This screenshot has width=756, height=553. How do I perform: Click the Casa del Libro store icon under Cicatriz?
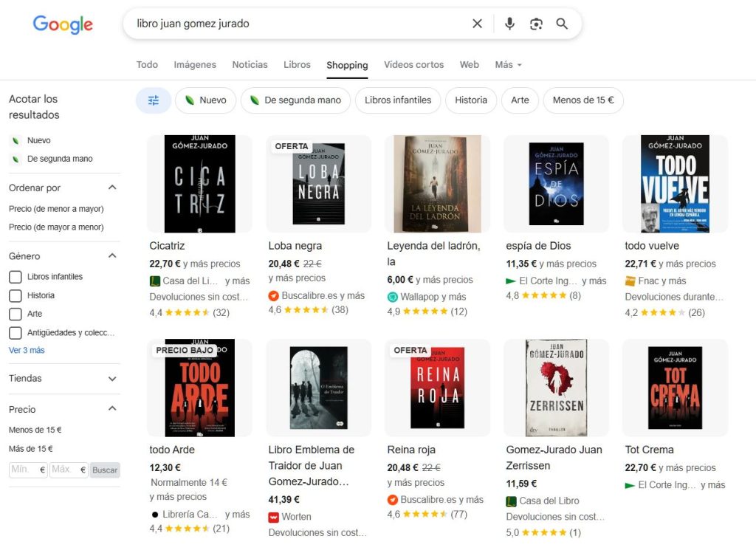coord(154,281)
